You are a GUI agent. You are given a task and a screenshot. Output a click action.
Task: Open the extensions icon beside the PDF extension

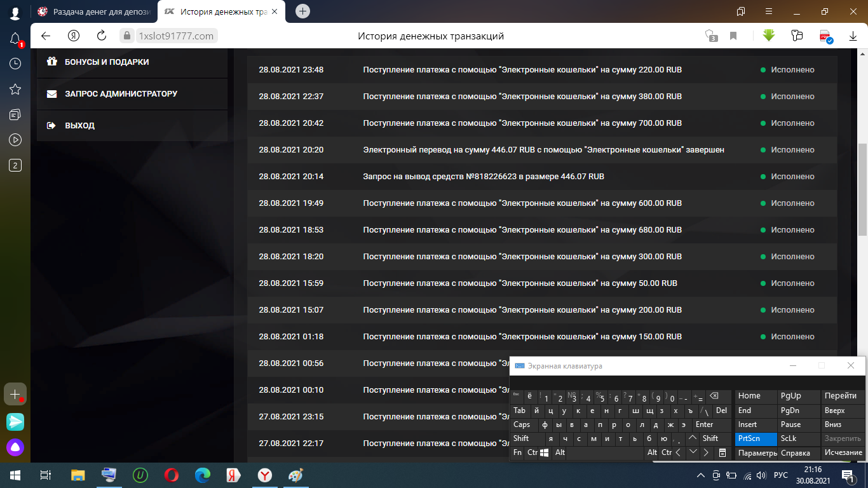pos(797,36)
